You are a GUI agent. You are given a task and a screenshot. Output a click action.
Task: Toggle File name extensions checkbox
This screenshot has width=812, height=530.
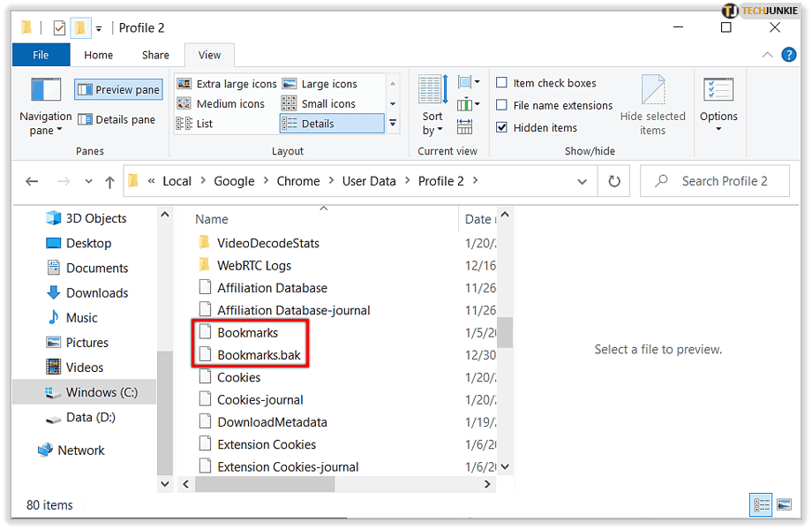coord(501,105)
